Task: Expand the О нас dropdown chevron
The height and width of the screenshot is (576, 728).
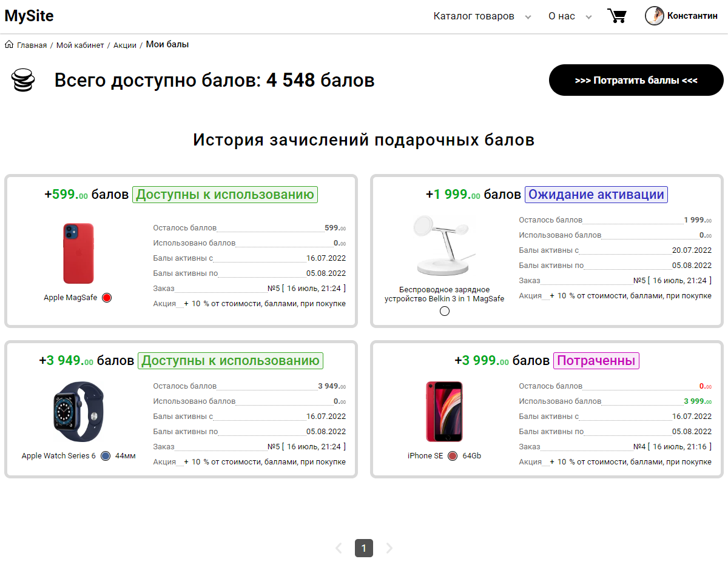Action: click(587, 17)
